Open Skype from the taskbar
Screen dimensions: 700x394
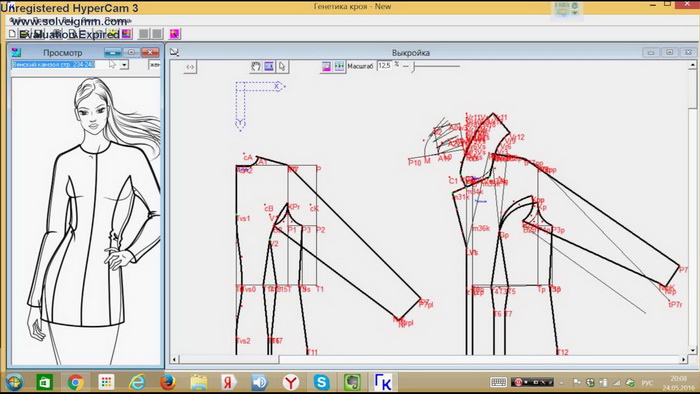click(321, 382)
